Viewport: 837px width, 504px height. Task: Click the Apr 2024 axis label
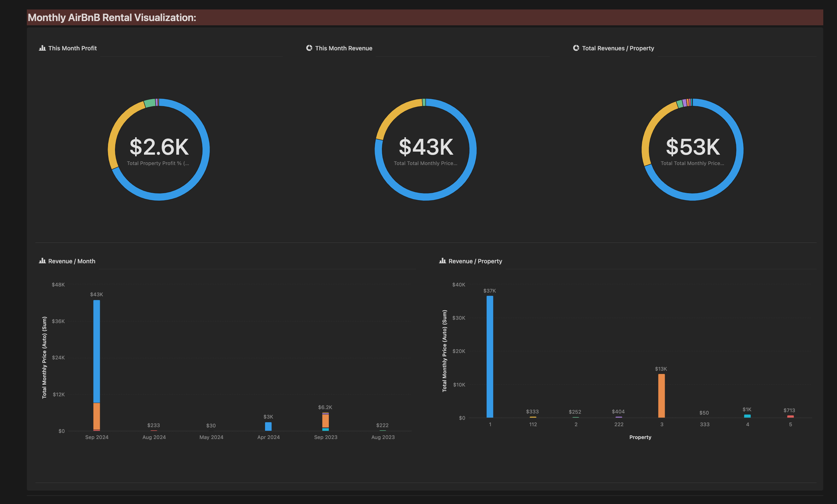coord(269,437)
